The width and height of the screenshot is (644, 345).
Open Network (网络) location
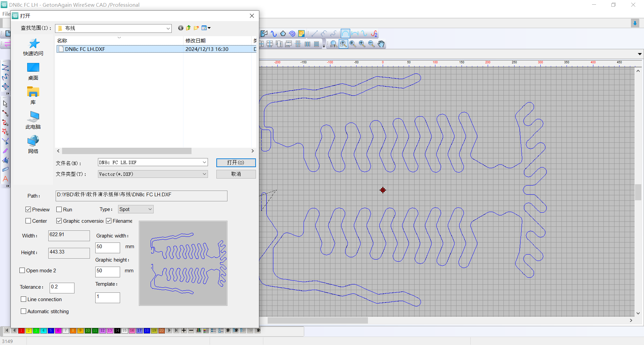tap(33, 145)
